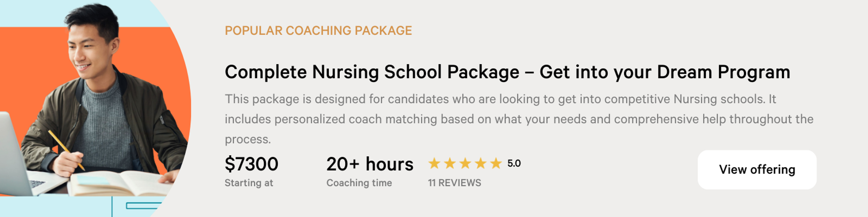Open the Complete Nursing School Package title
Viewport: 868px width, 217px height.
click(x=507, y=72)
